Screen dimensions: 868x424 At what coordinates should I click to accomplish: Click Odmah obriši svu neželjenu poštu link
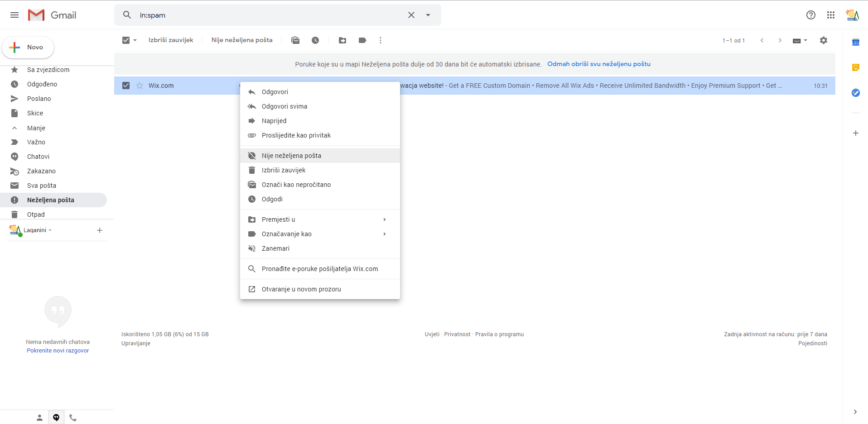tap(599, 64)
